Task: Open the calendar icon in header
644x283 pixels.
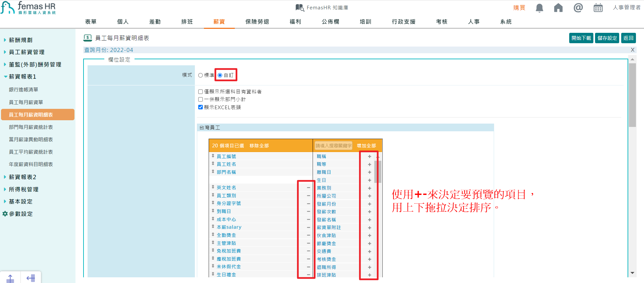Action: pos(598,8)
